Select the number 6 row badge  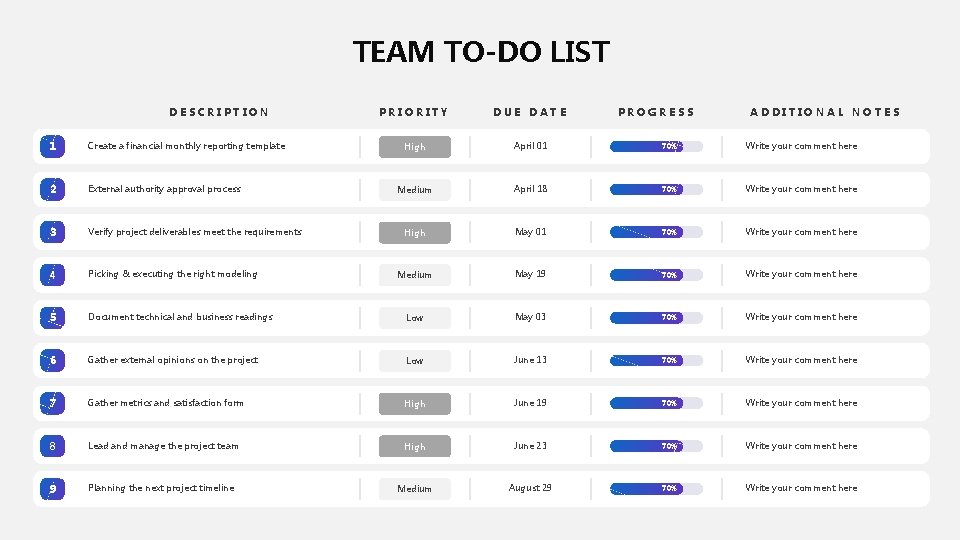(53, 360)
